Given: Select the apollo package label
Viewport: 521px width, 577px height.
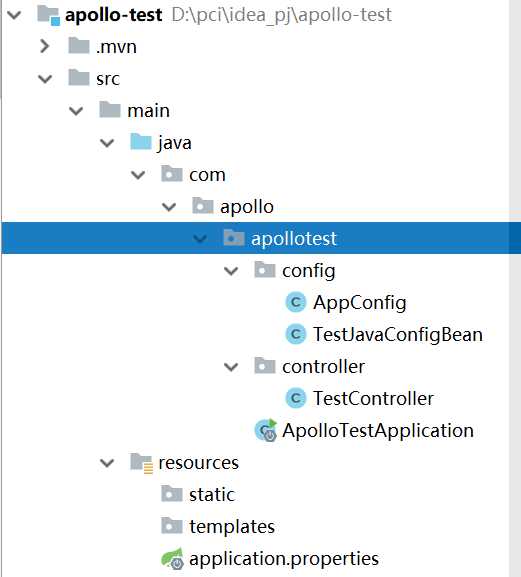Looking at the screenshot, I should (247, 207).
